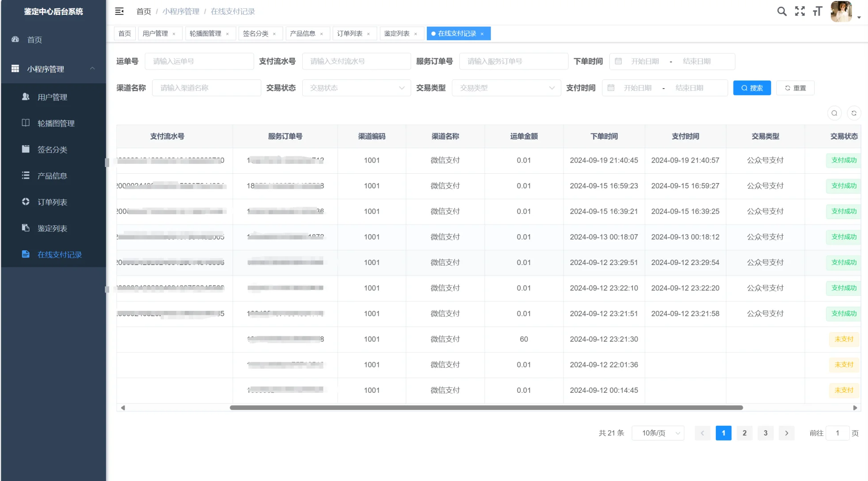Toggle fullscreen mode with the expand icon
This screenshot has height=481, width=868.
pos(799,11)
